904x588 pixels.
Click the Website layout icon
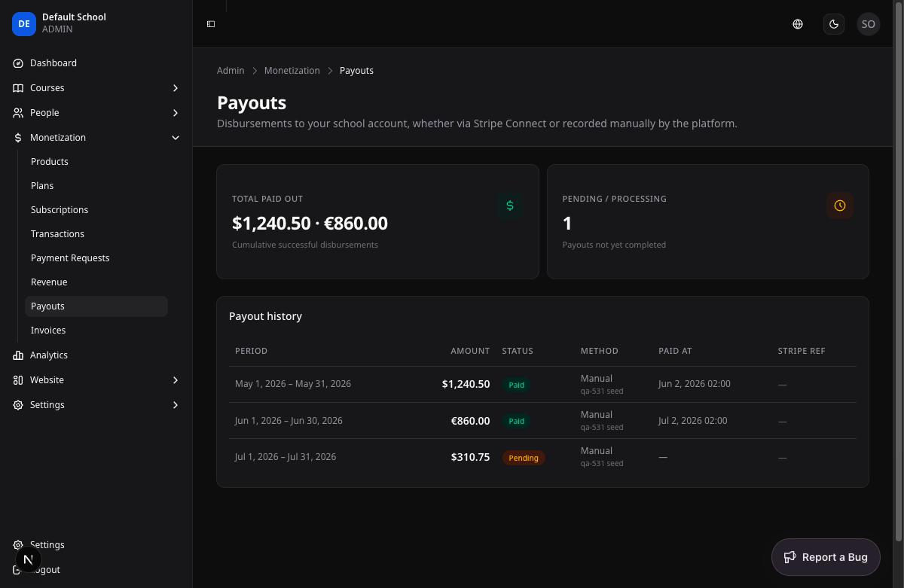(18, 380)
